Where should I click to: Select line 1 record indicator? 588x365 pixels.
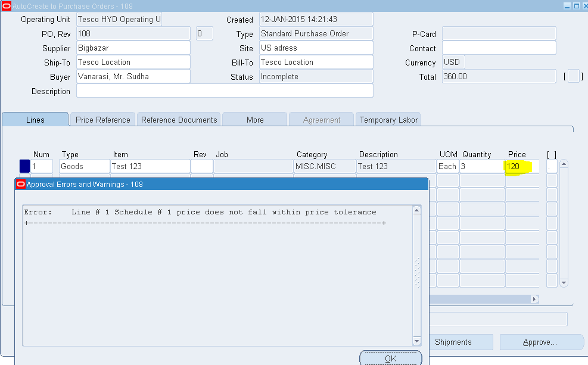pyautogui.click(x=24, y=166)
